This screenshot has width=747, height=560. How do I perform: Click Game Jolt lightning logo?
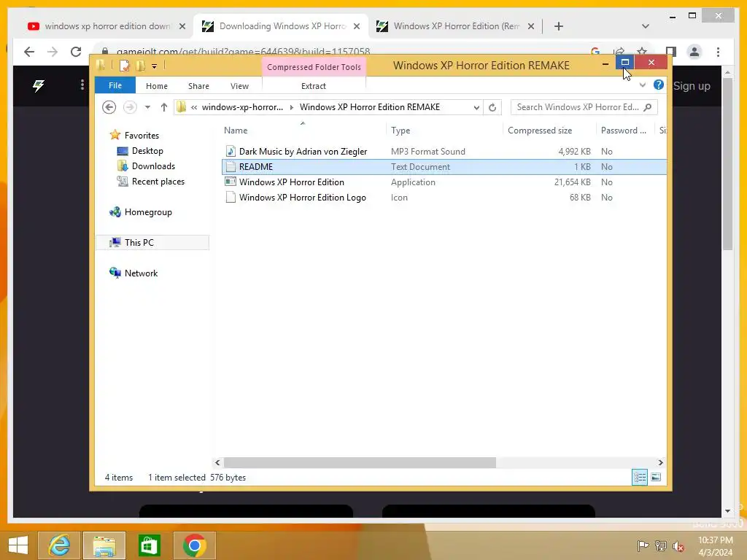tap(39, 85)
